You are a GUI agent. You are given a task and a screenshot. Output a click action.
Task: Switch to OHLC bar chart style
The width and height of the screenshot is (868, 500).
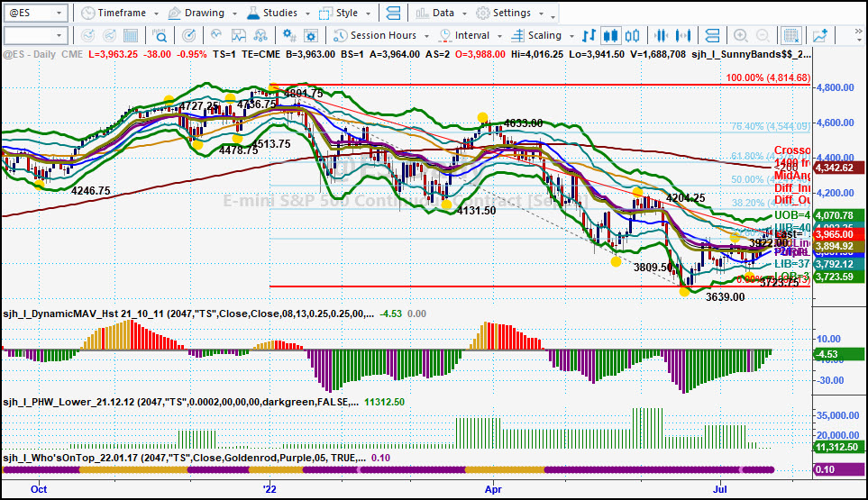(x=589, y=36)
